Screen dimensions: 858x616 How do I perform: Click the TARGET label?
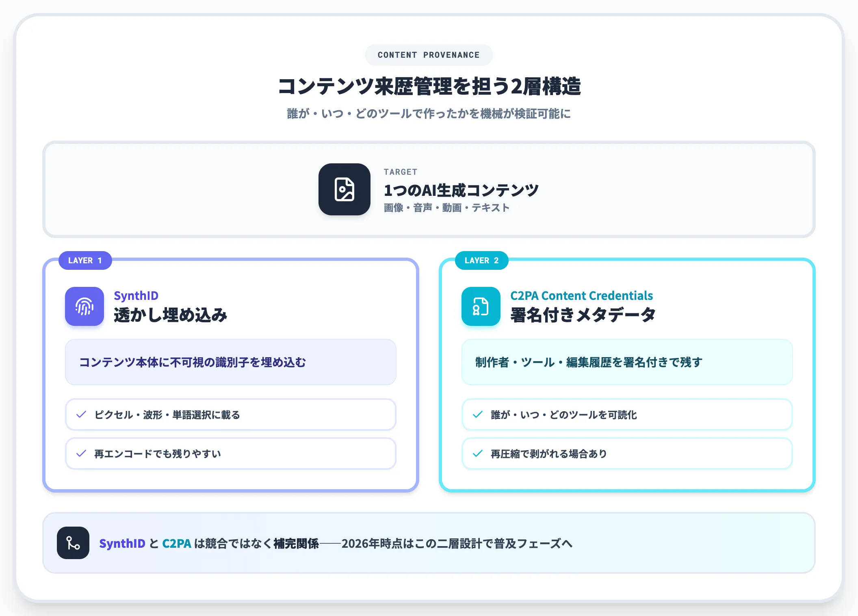pyautogui.click(x=401, y=172)
